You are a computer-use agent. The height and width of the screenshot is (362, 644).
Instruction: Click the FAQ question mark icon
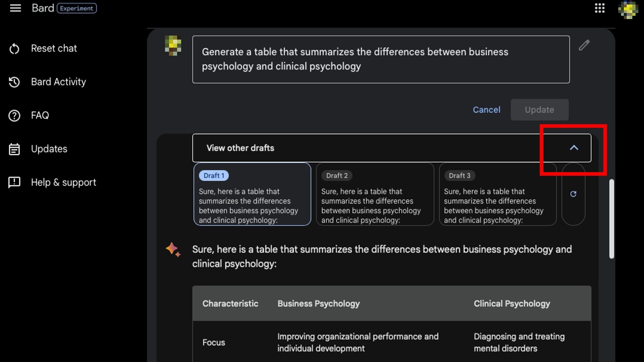[x=14, y=116]
